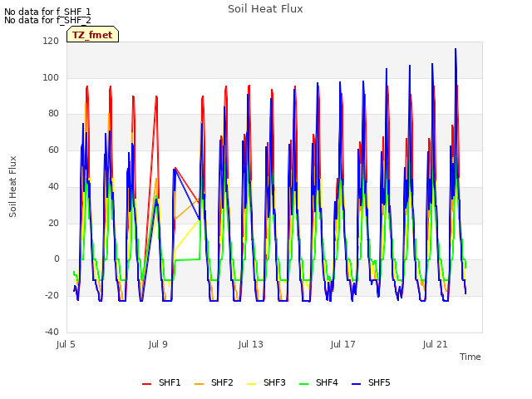Screen dimensions: 532x399
Task: Click the yellow SHF3 legend color marker
Action: pyautogui.click(x=251, y=384)
